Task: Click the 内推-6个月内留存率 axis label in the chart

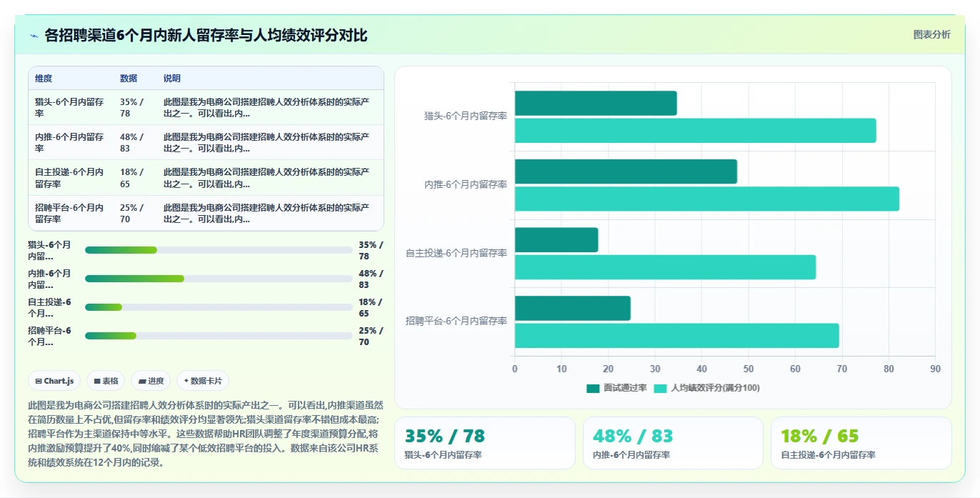Action: (466, 184)
